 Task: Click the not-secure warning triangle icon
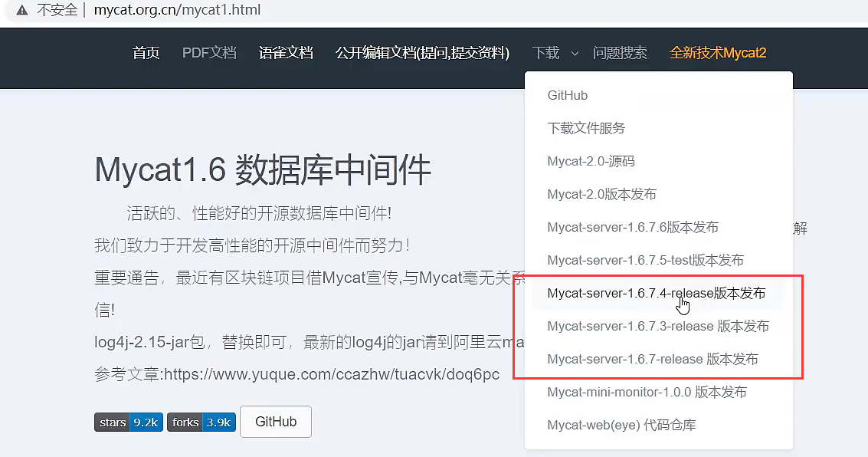(x=22, y=10)
